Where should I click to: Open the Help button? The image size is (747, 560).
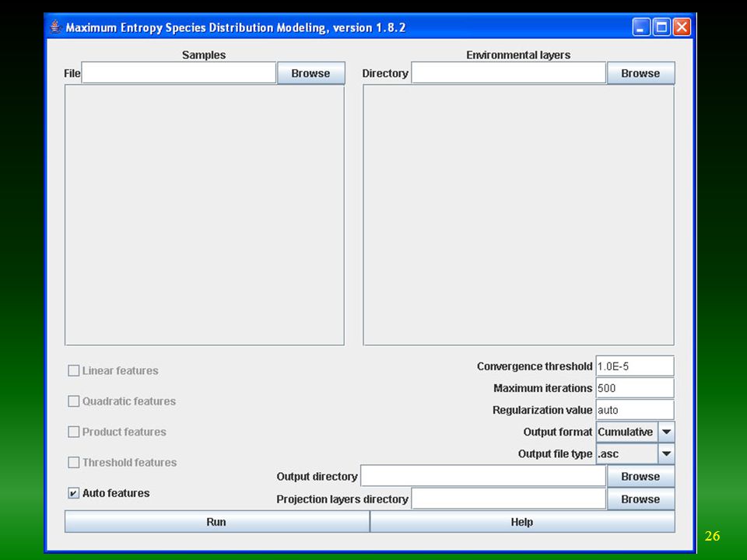(522, 522)
